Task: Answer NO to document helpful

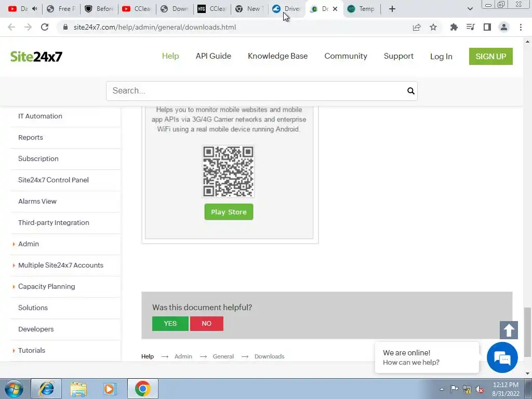Action: pyautogui.click(x=207, y=323)
